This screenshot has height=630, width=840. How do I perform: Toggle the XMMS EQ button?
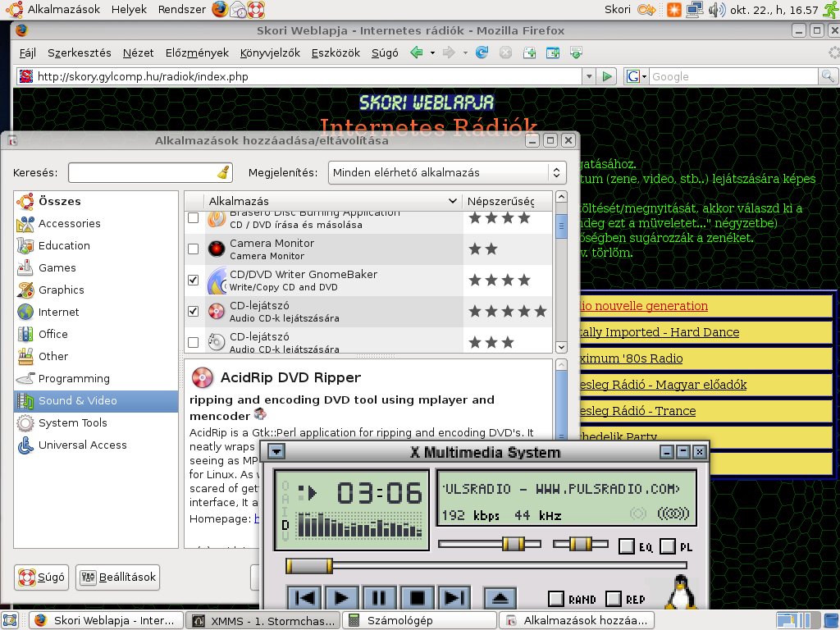click(628, 546)
